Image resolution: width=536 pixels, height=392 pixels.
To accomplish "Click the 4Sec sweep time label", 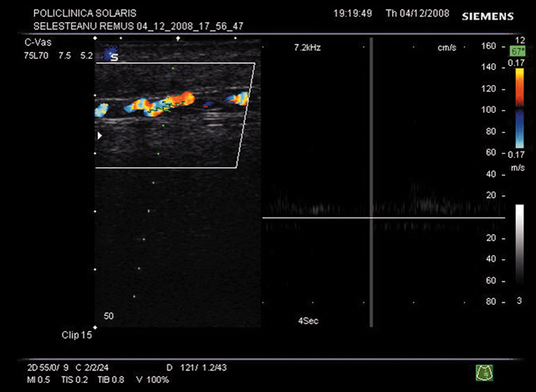I will [x=308, y=319].
